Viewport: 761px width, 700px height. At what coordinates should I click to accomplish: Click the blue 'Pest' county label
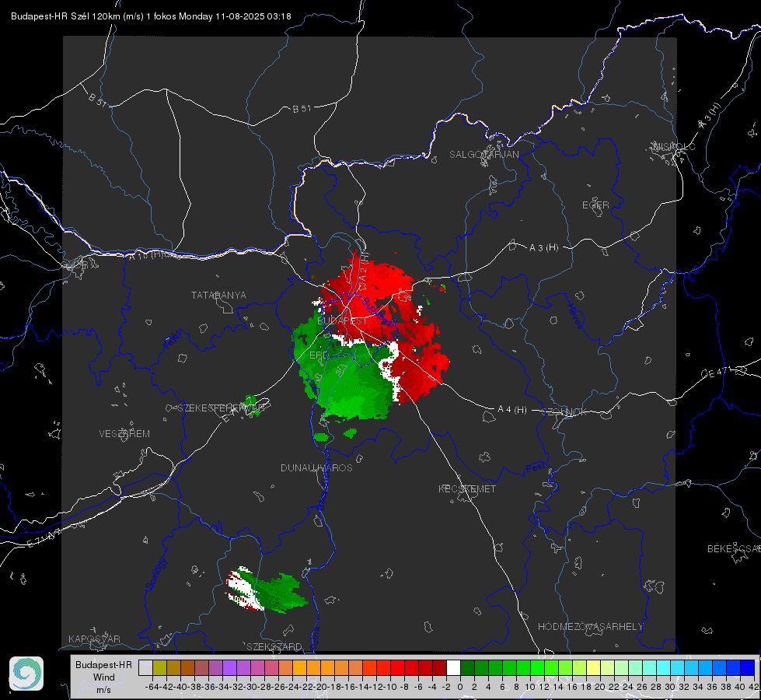(536, 467)
